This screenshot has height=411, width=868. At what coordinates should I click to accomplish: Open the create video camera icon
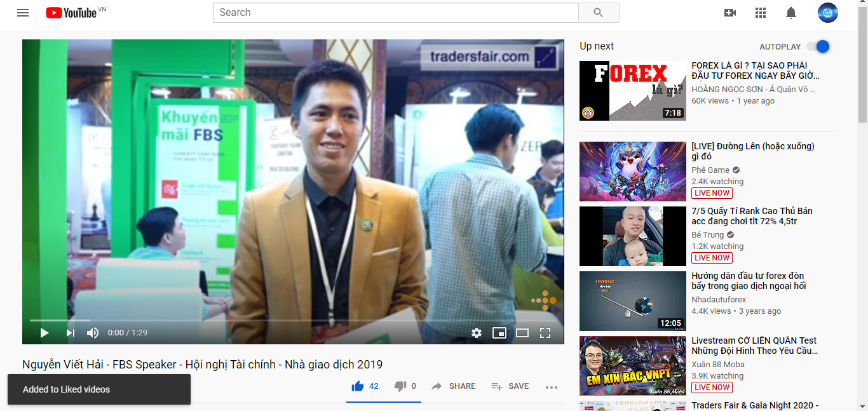tap(730, 13)
